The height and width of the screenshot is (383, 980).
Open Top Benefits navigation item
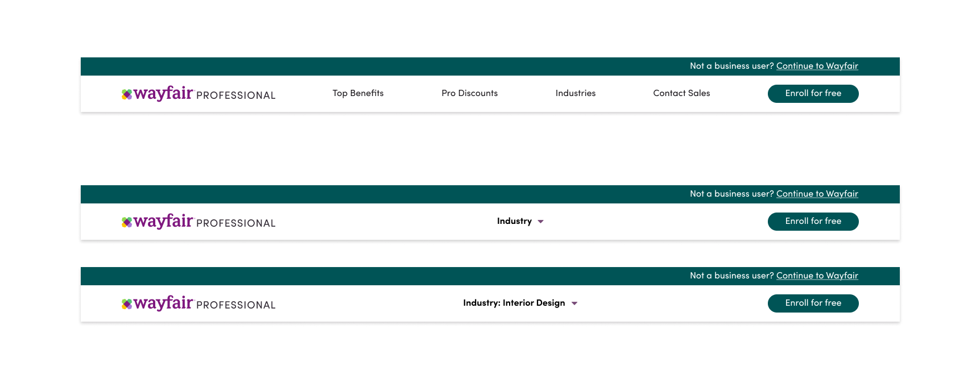358,93
